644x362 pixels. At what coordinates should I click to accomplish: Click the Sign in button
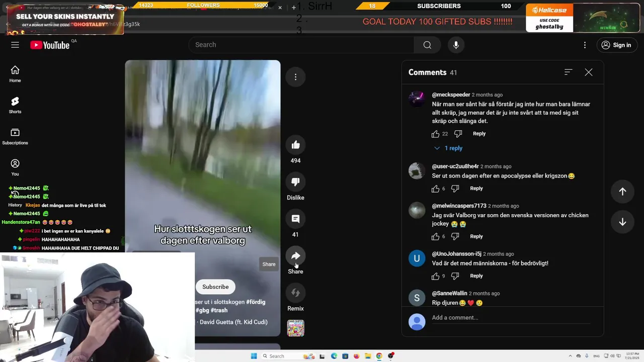(617, 45)
